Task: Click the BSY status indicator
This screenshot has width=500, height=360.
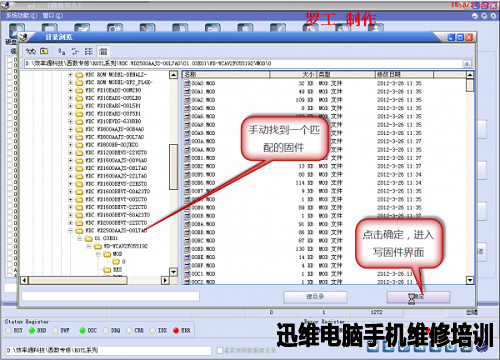Action: point(9,330)
